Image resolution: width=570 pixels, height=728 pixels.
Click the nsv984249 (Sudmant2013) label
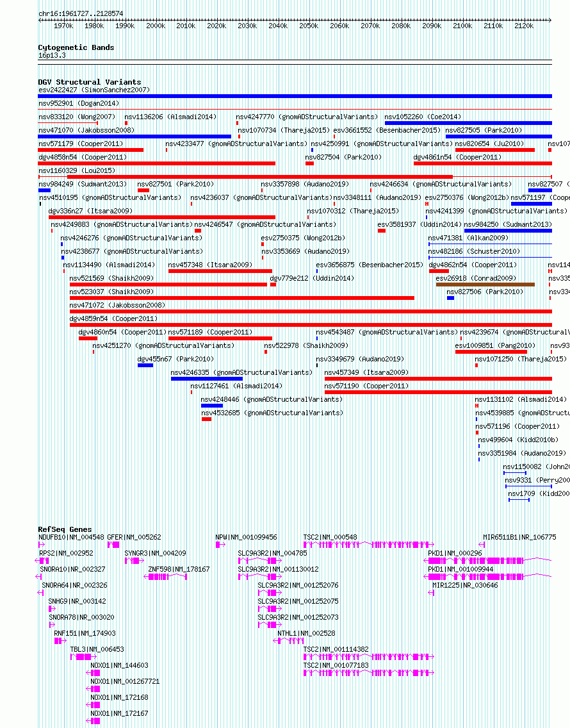tap(83, 185)
